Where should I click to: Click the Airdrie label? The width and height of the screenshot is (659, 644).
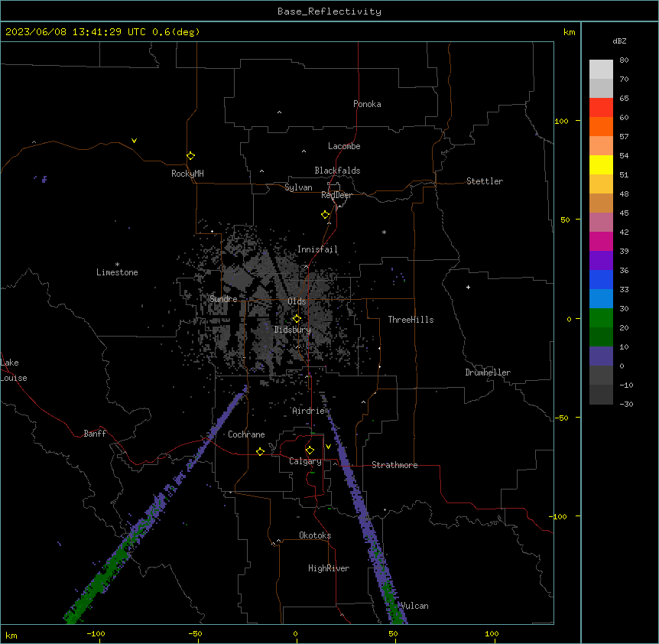click(x=309, y=411)
